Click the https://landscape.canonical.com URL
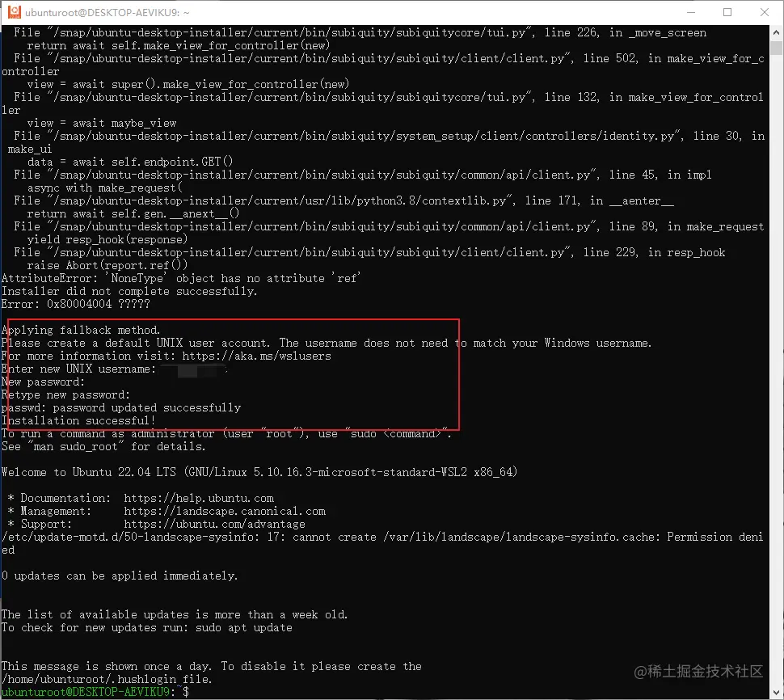The width and height of the screenshot is (784, 700). coord(225,512)
